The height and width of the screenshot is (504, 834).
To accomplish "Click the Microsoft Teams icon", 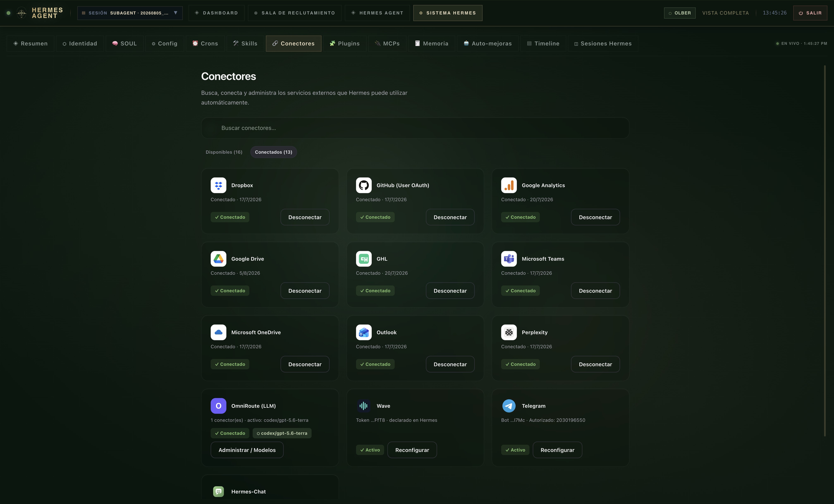I will coord(509,259).
